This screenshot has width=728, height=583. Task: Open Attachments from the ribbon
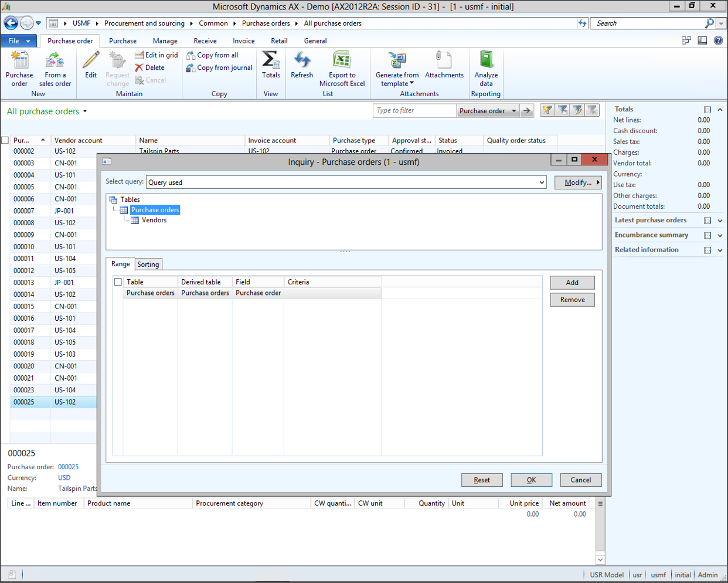444,61
